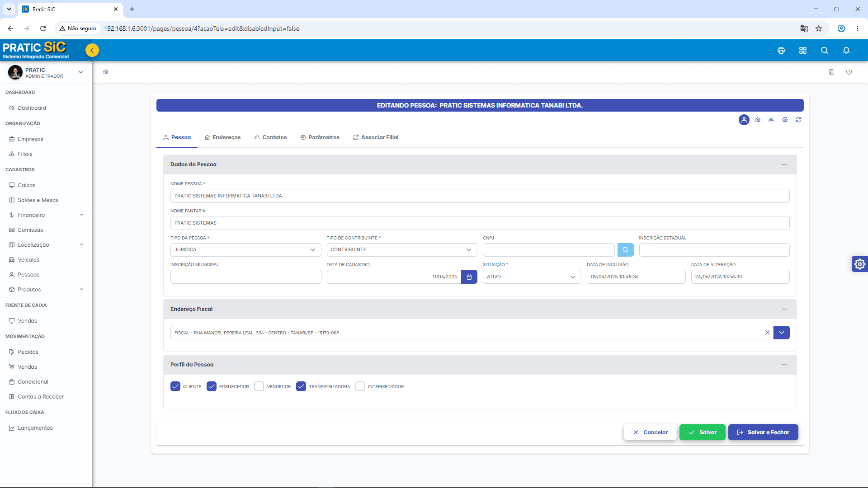The image size is (868, 488).
Task: Reload the page in the browser
Action: (x=43, y=28)
